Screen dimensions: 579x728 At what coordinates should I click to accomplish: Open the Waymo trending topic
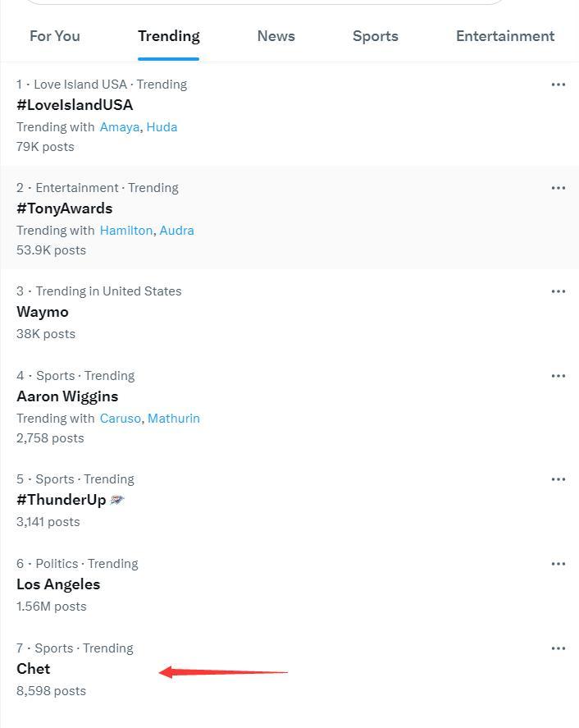pos(43,312)
